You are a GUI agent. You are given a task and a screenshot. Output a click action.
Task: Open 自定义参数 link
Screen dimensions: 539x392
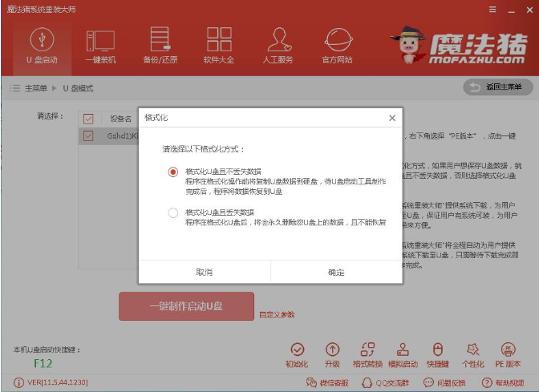pos(277,314)
